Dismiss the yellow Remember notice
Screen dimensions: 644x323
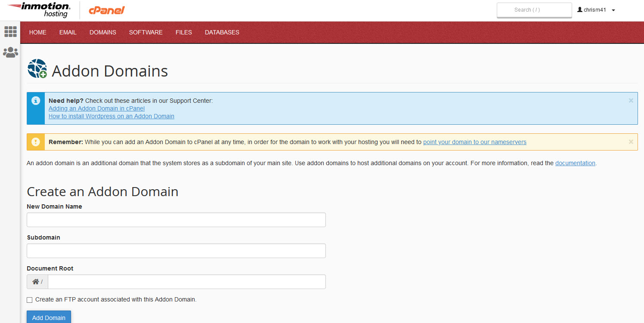(x=631, y=142)
